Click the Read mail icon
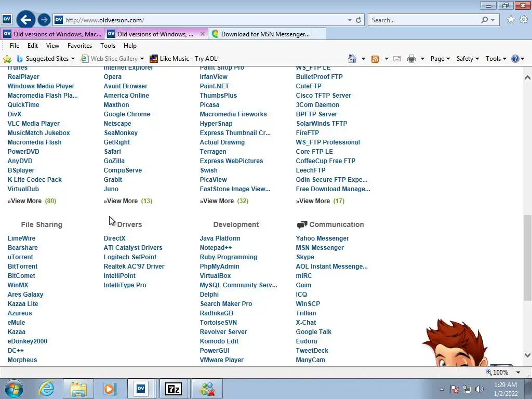 pos(396,59)
